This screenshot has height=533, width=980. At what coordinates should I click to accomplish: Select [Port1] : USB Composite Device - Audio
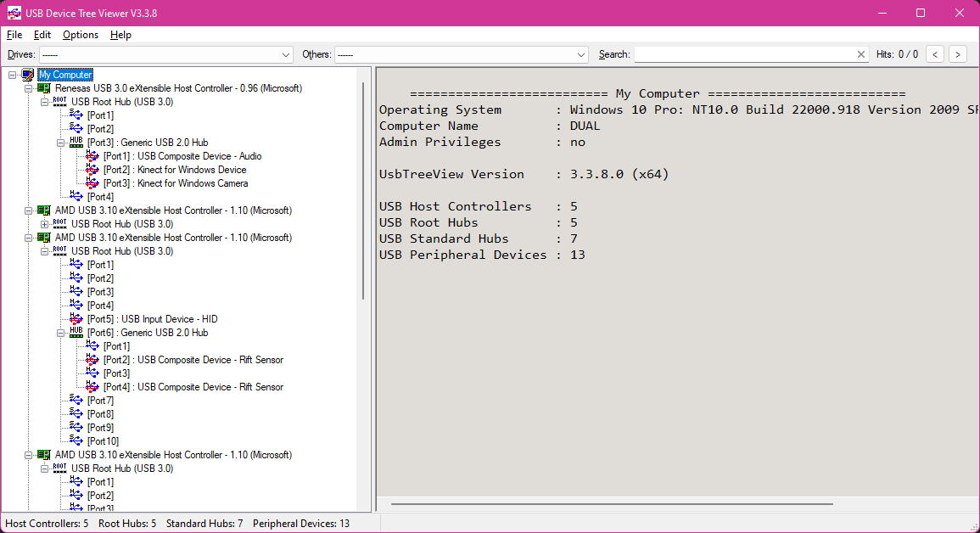pos(182,156)
